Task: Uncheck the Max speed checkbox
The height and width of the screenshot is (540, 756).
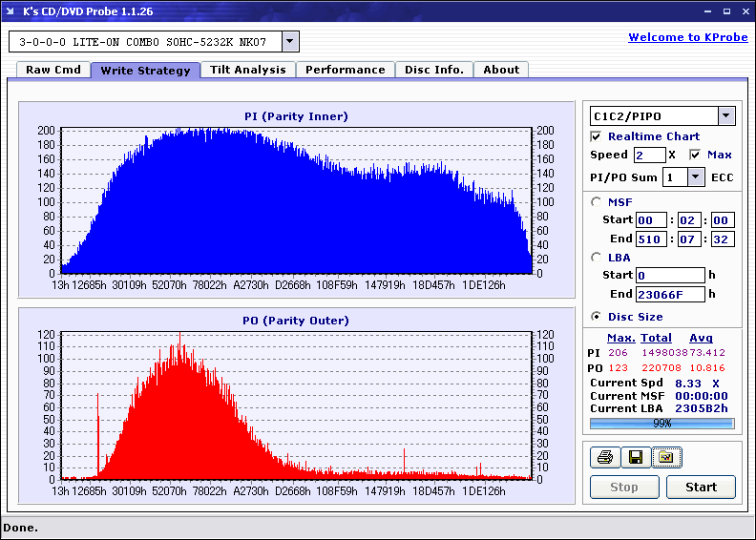Action: click(695, 155)
